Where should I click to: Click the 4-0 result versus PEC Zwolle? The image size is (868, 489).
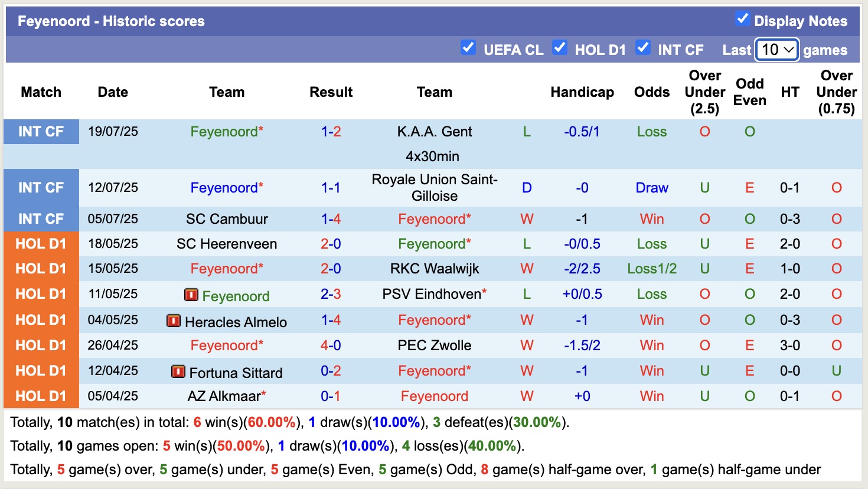331,345
